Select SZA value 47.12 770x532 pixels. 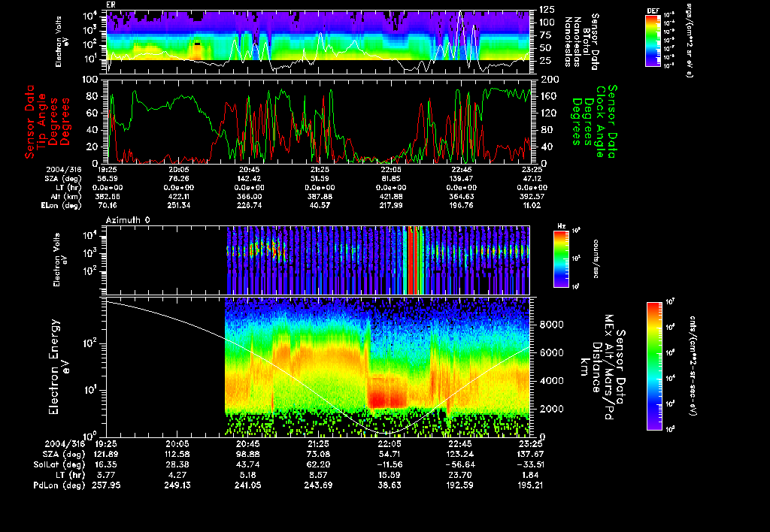[x=531, y=179]
